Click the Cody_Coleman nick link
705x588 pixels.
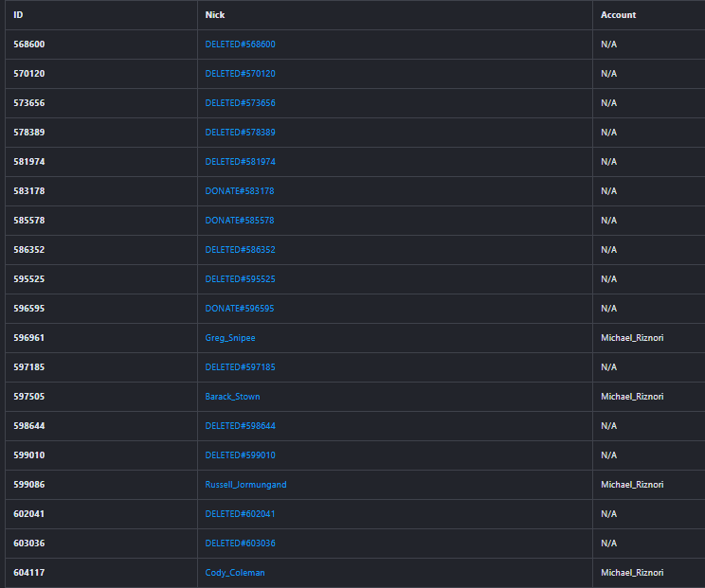[233, 573]
